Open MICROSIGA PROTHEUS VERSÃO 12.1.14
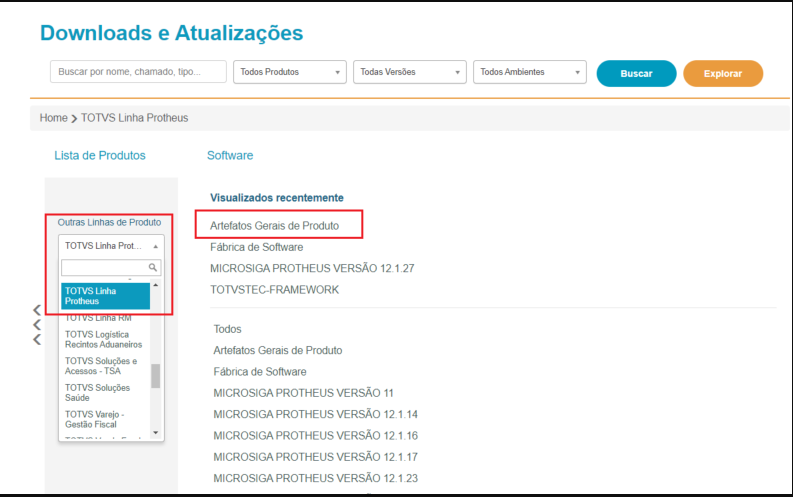793x497 pixels. (x=316, y=414)
